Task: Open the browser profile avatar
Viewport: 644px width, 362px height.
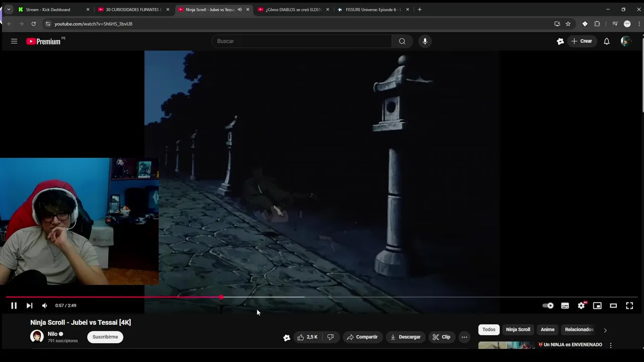Action: click(627, 24)
